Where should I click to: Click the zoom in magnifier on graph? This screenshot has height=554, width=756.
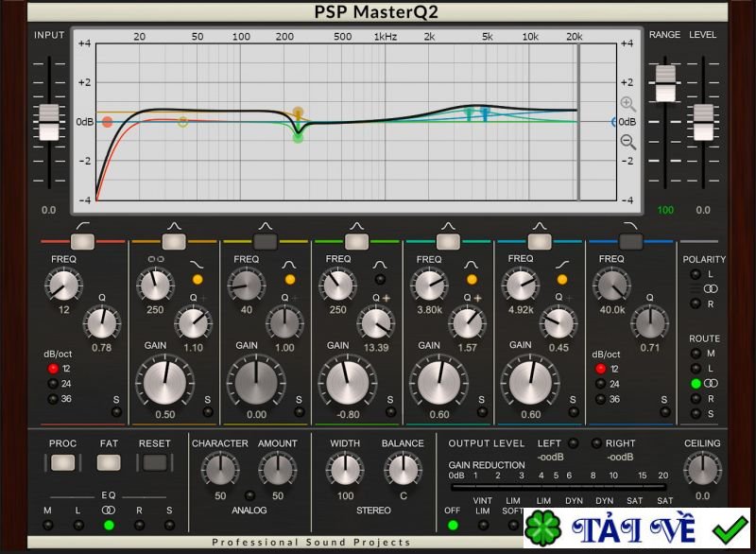627,104
